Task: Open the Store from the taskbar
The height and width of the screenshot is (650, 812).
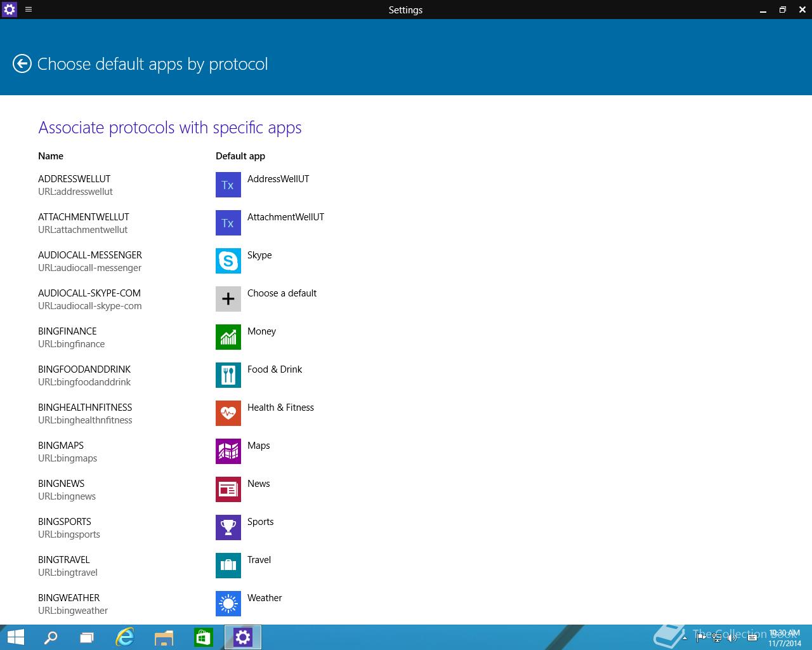Action: pos(204,637)
